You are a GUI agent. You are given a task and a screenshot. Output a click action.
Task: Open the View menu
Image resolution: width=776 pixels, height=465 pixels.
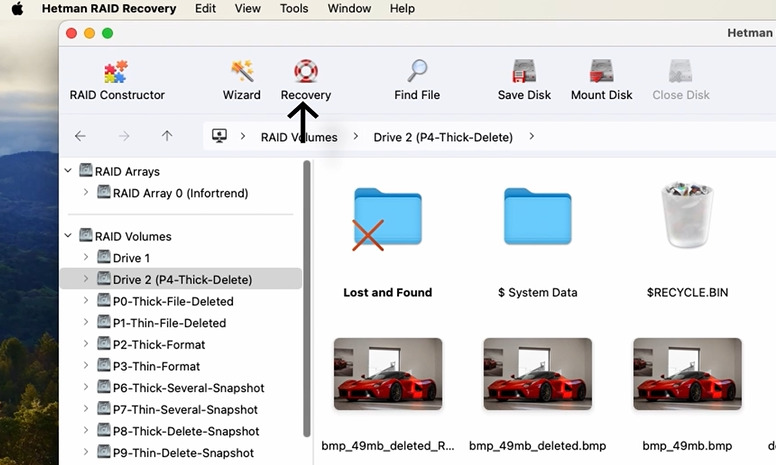click(247, 8)
